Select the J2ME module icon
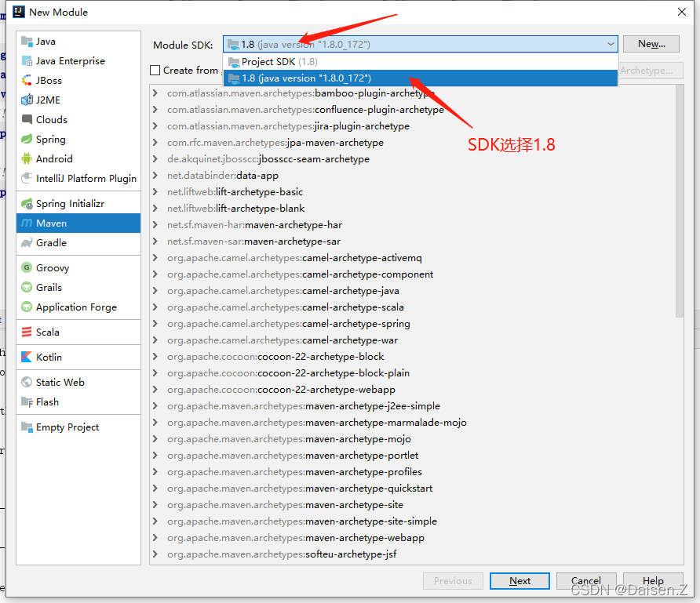700x603 pixels. pyautogui.click(x=27, y=100)
